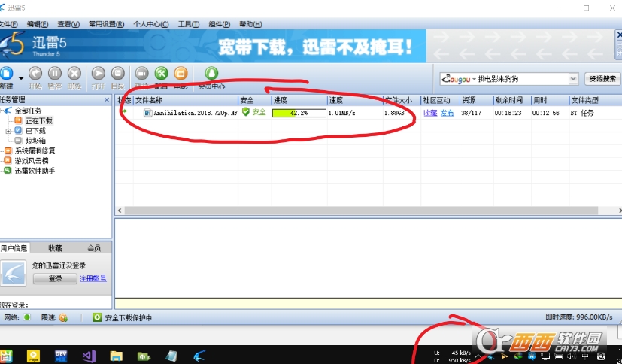622x364 pixels.
Task: Click the 删除 delete toolbar icon
Action: (74, 74)
